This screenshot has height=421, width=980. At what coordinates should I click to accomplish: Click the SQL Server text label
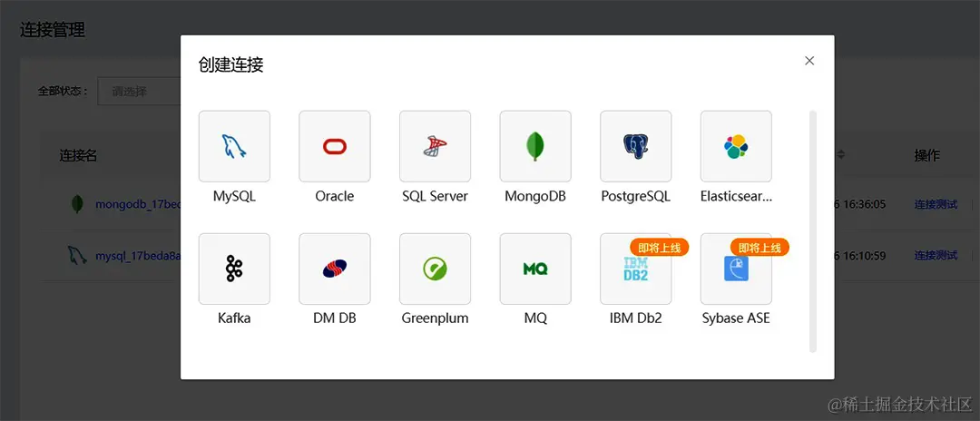click(435, 196)
